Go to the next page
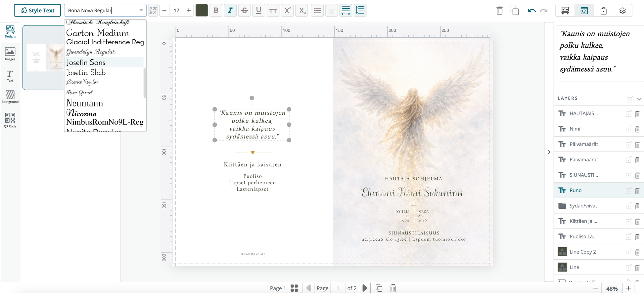The width and height of the screenshot is (644, 293). (x=365, y=288)
